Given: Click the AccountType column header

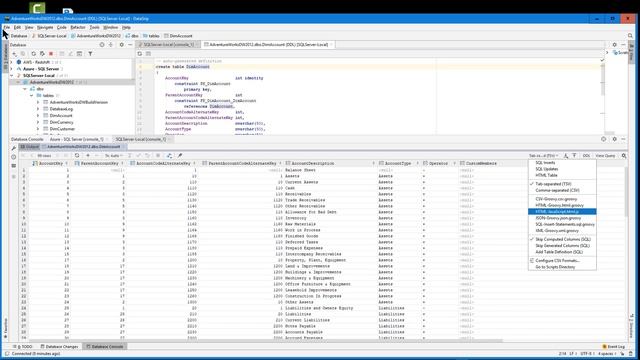Looking at the screenshot, I should point(398,163).
